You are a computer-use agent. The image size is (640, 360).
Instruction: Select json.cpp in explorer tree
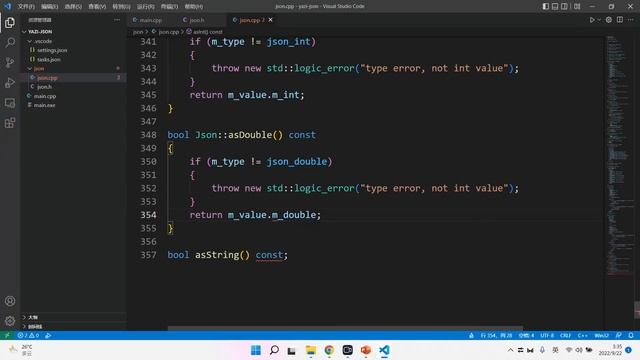click(73, 78)
